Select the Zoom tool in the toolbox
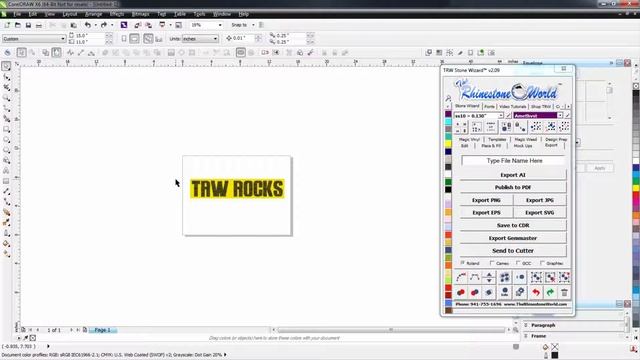This screenshot has height=360, width=640. (x=6, y=98)
